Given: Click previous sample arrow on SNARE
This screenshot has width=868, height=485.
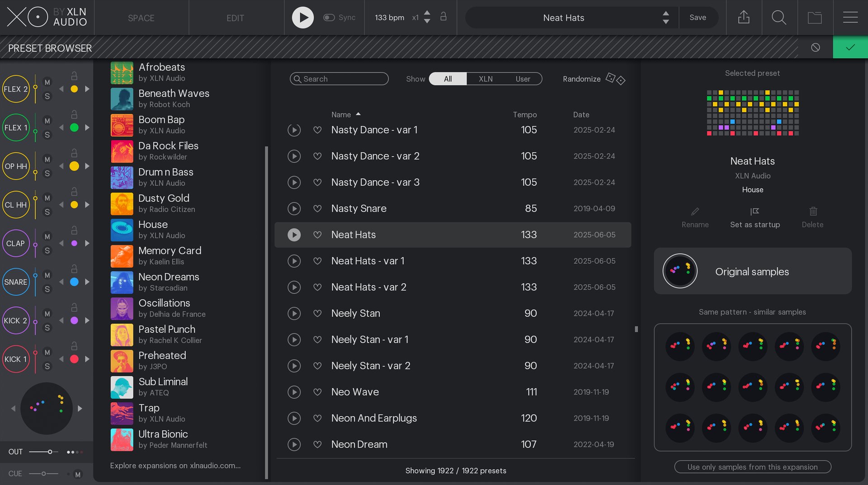Looking at the screenshot, I should 61,282.
